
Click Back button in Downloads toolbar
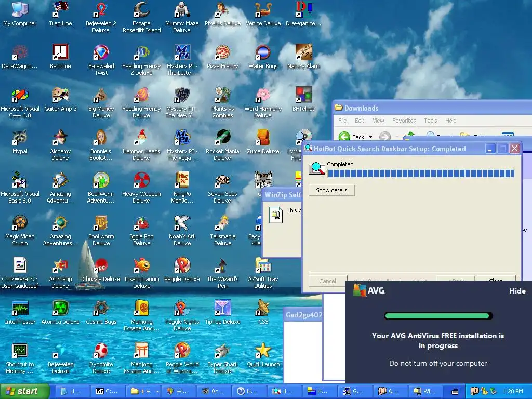(352, 137)
